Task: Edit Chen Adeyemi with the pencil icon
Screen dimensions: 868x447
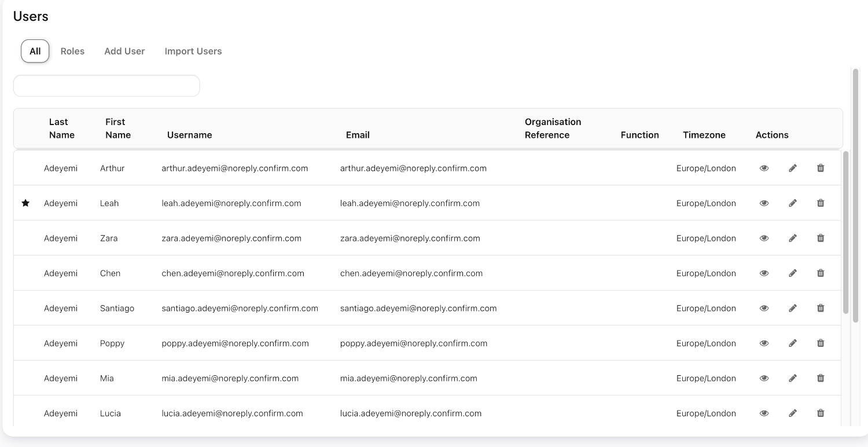Action: click(x=793, y=273)
